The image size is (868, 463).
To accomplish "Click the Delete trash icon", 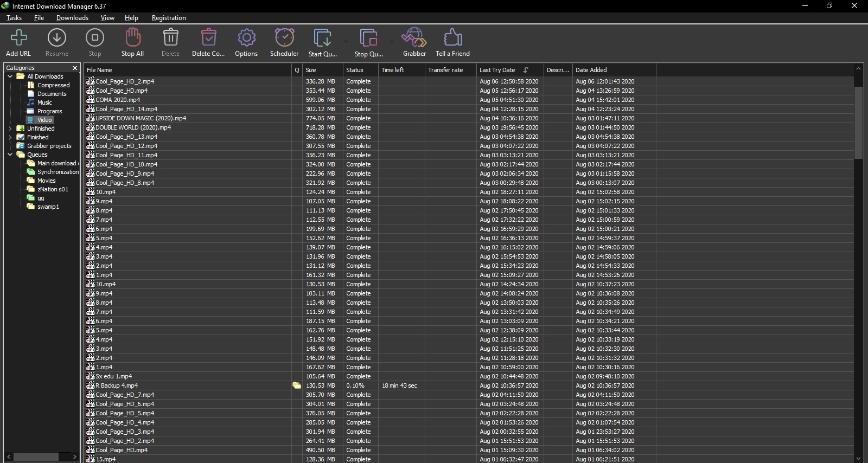I will pos(170,38).
